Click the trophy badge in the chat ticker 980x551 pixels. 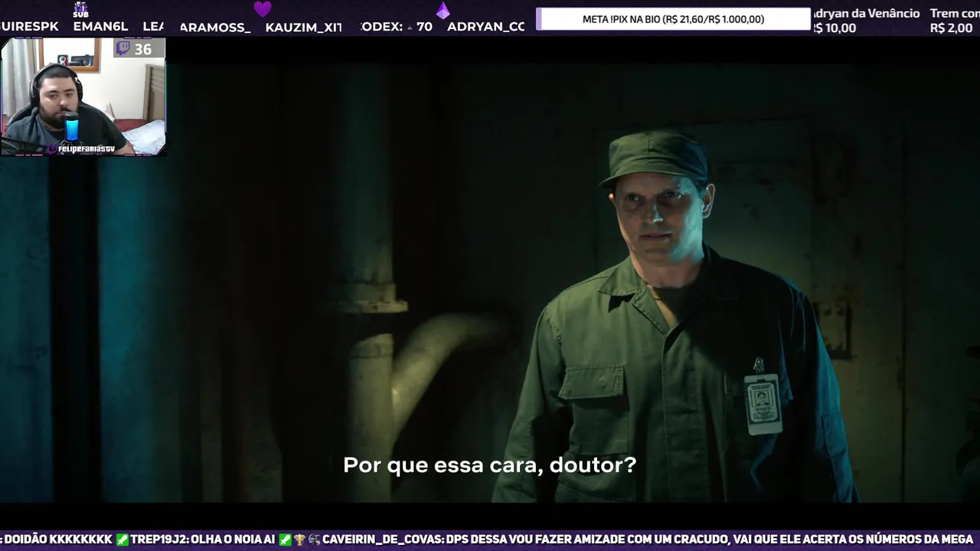pyautogui.click(x=299, y=540)
